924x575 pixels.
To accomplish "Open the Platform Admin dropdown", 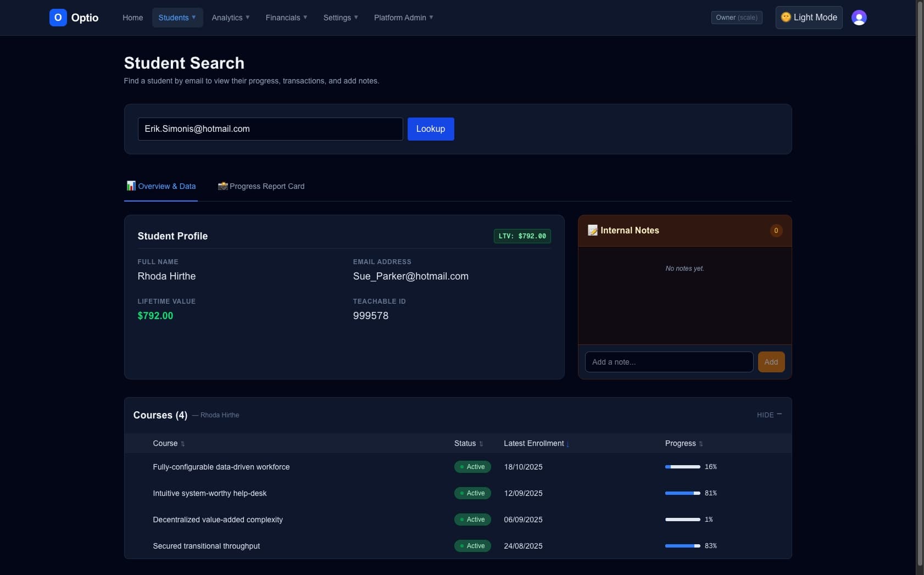I will pos(403,18).
